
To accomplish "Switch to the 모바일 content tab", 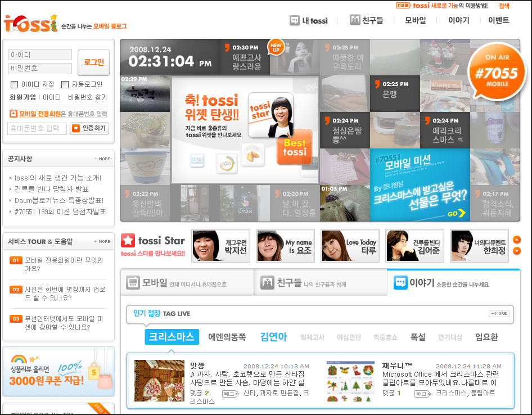I will 187,282.
